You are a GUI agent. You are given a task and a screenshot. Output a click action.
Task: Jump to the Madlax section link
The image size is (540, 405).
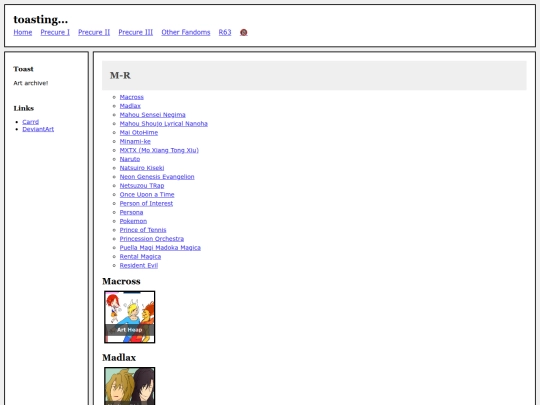click(x=130, y=106)
